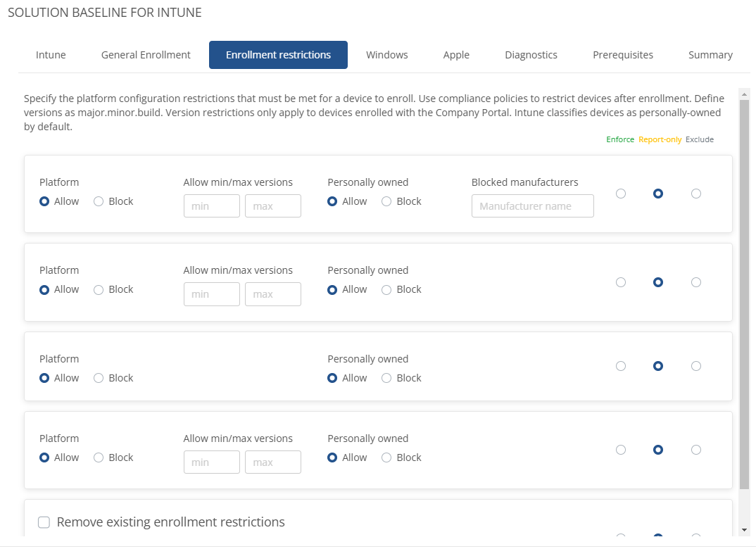Choose Personally owned Allow in Blocked manufacturers card
This screenshot has height=549, width=756.
[x=332, y=201]
